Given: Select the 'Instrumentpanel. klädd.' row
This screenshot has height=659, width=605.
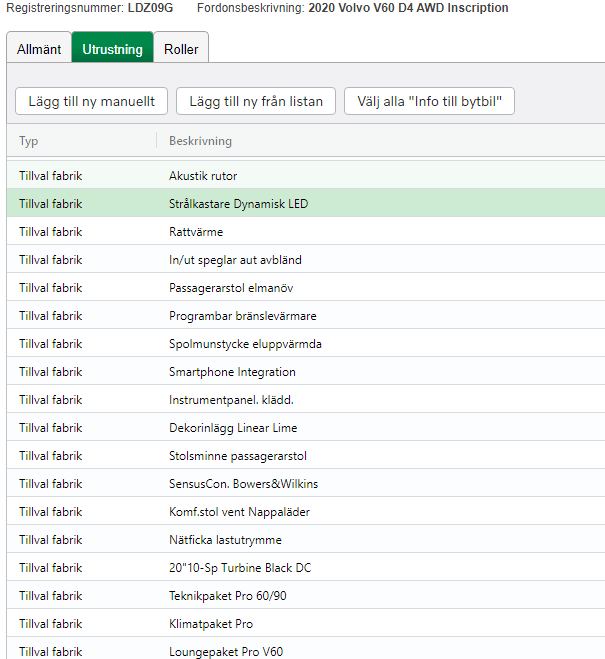Looking at the screenshot, I should tap(306, 400).
